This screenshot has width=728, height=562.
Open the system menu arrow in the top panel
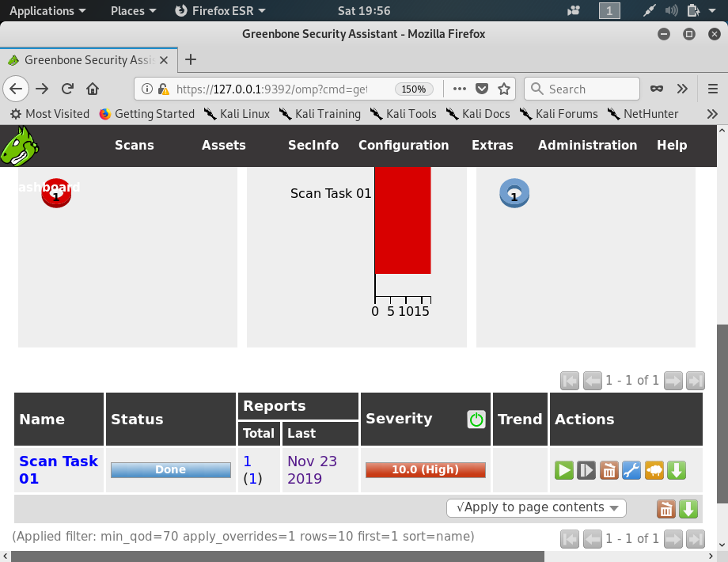point(711,10)
